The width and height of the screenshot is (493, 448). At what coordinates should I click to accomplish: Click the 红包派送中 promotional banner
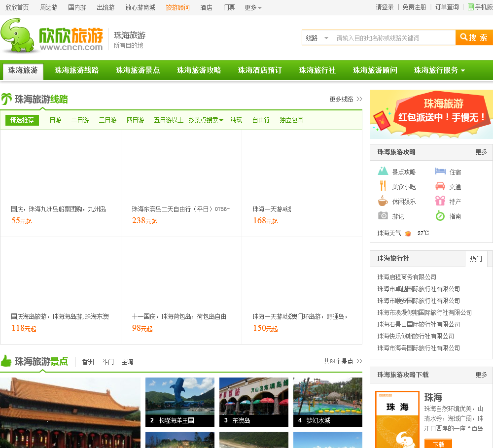(431, 114)
